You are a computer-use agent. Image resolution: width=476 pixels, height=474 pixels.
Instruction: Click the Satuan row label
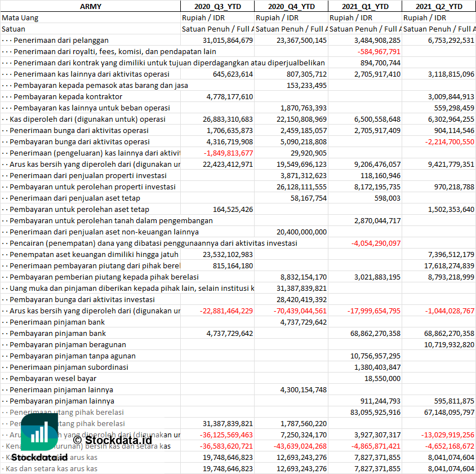click(14, 29)
